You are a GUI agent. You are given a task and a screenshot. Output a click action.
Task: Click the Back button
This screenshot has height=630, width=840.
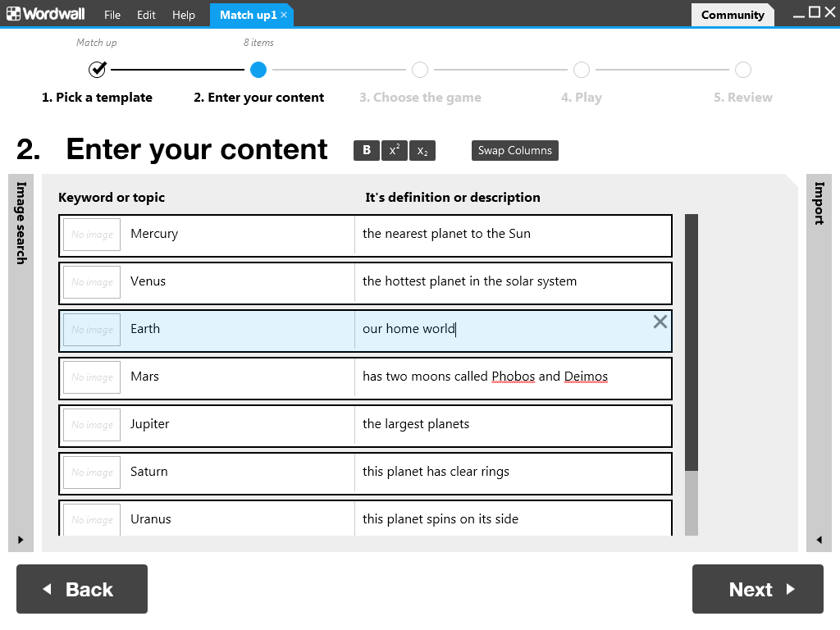(x=82, y=589)
